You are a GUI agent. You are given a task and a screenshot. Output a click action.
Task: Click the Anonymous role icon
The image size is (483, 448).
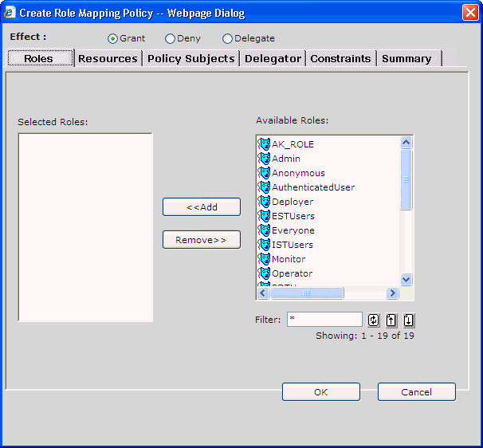[x=264, y=173]
